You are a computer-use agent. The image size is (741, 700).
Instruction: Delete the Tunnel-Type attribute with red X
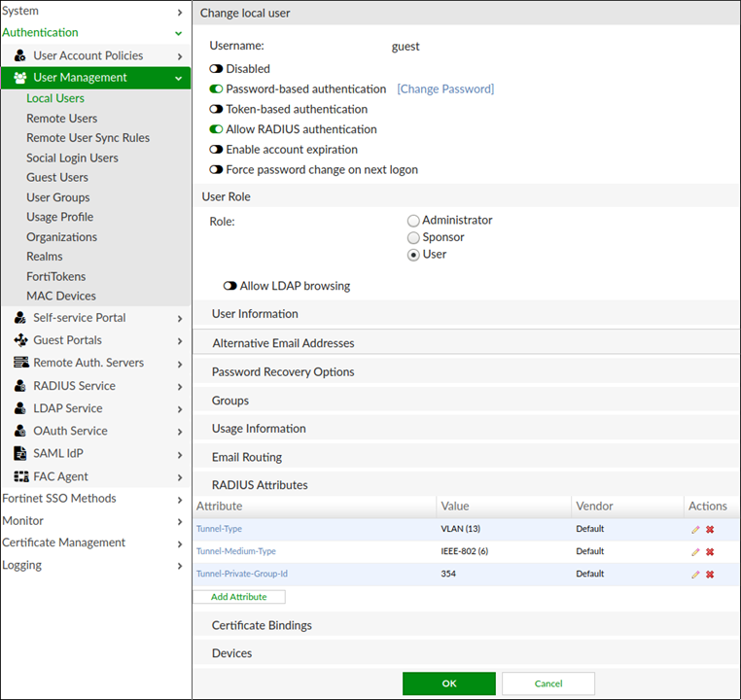pos(710,530)
